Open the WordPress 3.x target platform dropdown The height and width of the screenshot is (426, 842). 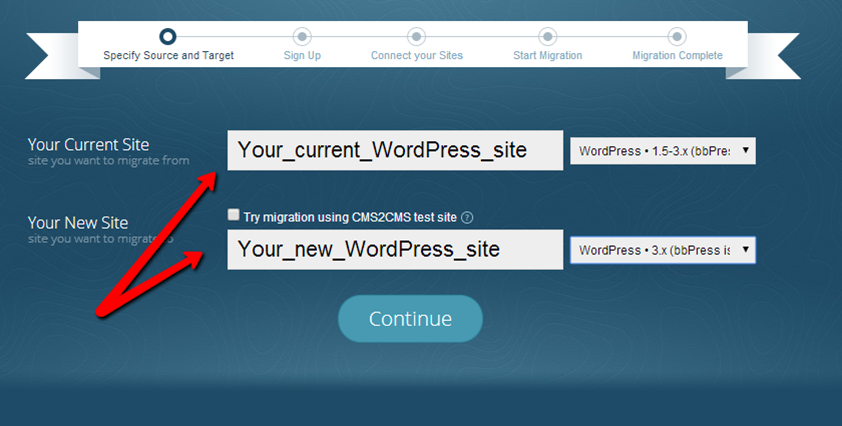[x=663, y=250]
